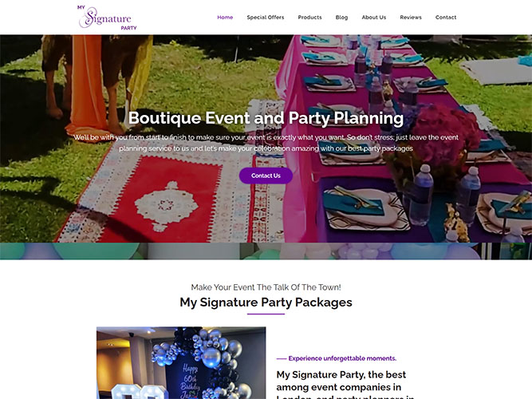532x399 pixels.
Task: Click the Make Your Event The Talk tagline
Action: click(x=266, y=287)
